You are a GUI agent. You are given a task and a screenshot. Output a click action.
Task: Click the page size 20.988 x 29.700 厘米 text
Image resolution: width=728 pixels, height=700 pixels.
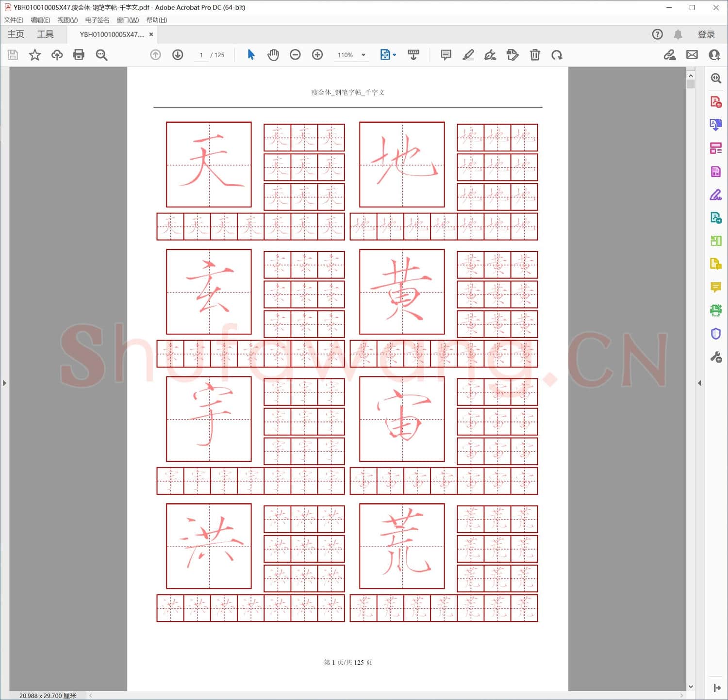point(48,696)
